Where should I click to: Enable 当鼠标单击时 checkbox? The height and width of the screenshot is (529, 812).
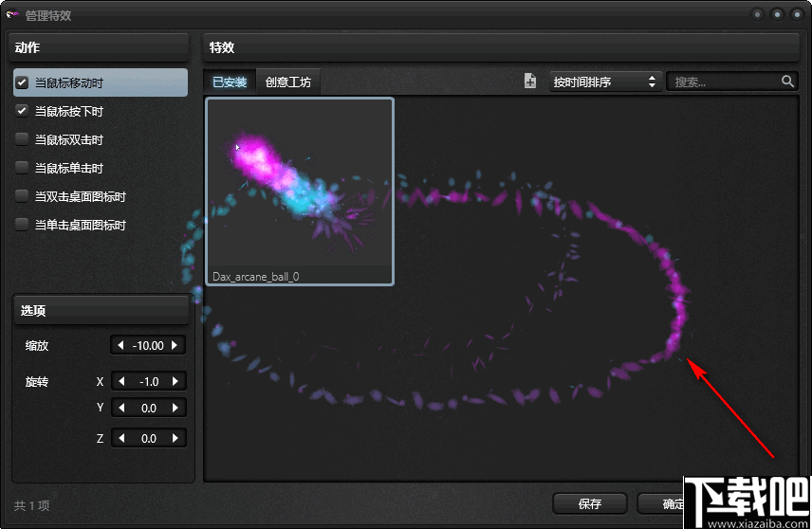point(22,168)
